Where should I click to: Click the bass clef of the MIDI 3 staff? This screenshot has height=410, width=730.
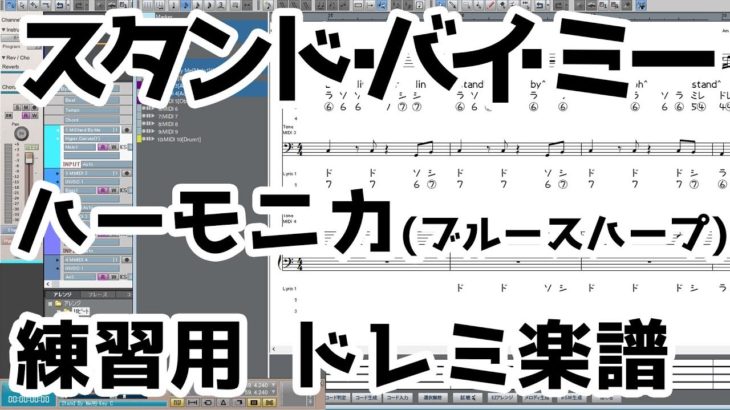(288, 148)
